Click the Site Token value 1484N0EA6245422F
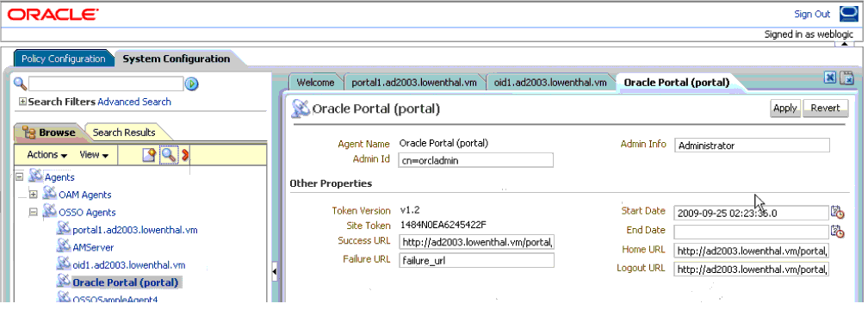Viewport: 868px width, 310px height. coord(443,226)
